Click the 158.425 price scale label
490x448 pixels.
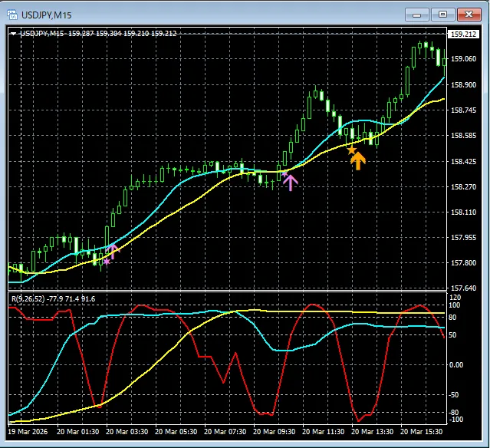[464, 162]
